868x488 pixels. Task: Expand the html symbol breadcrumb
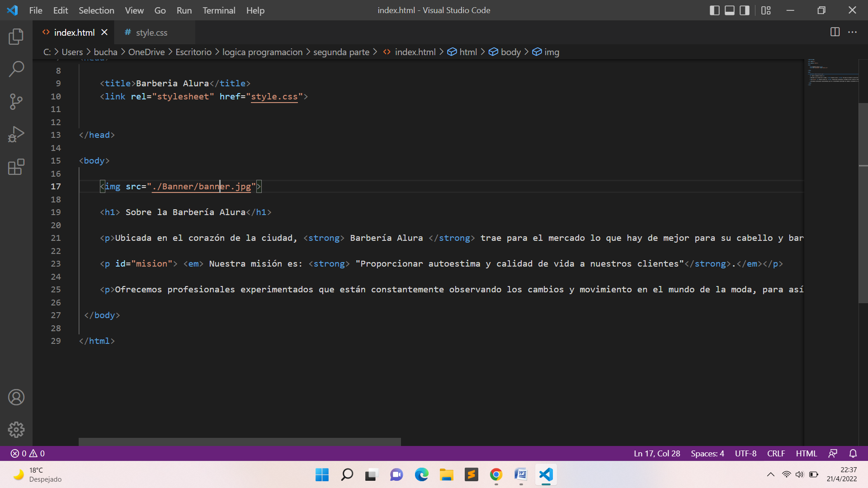462,52
